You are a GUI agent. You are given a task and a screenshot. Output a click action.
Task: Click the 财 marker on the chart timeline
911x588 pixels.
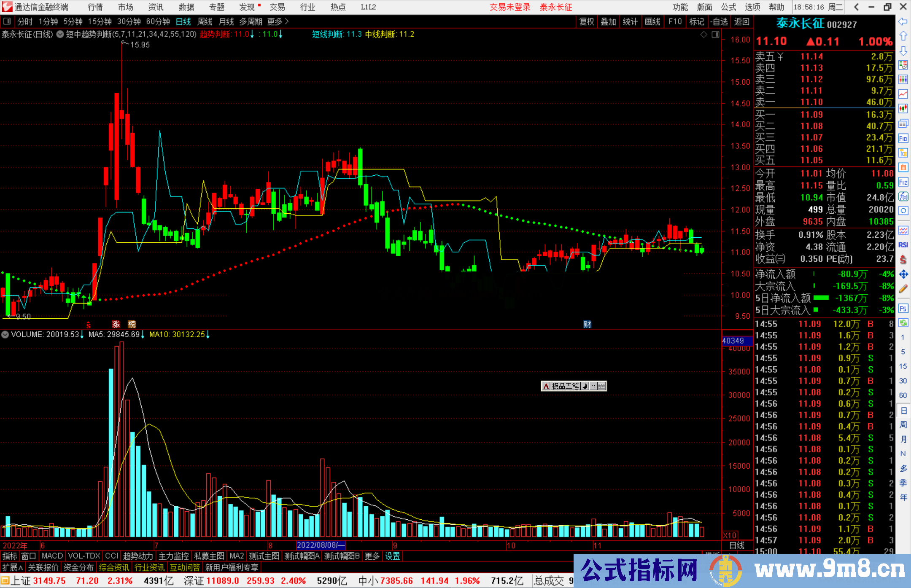click(x=587, y=324)
